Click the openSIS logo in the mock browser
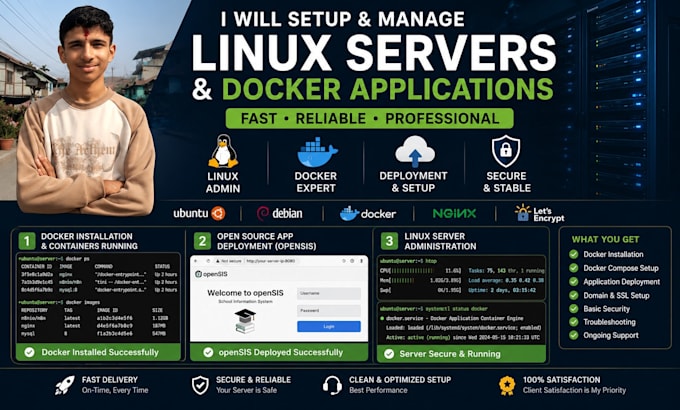 (x=212, y=274)
